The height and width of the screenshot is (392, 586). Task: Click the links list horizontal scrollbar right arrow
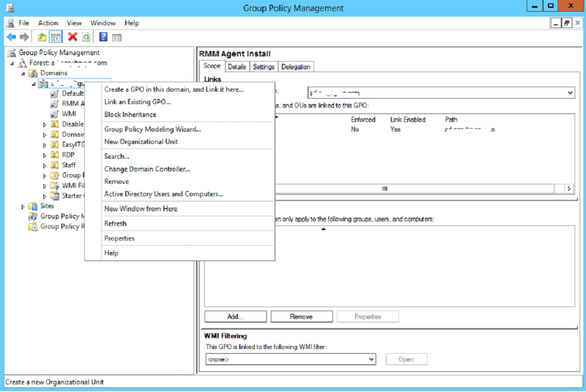[x=569, y=189]
